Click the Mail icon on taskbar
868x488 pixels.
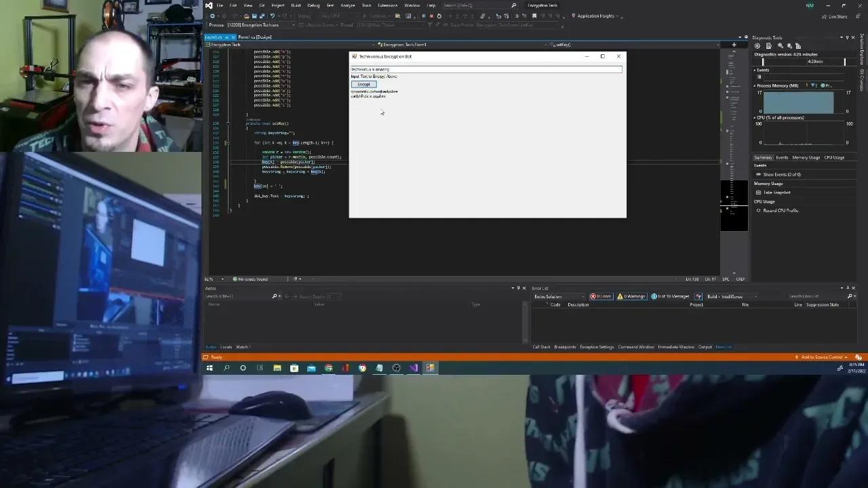pyautogui.click(x=311, y=368)
